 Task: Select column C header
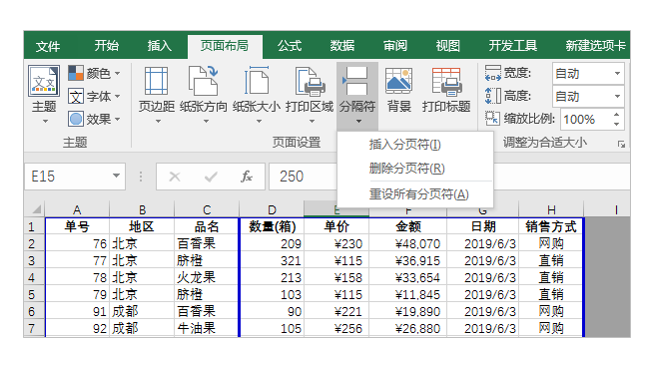coord(207,210)
